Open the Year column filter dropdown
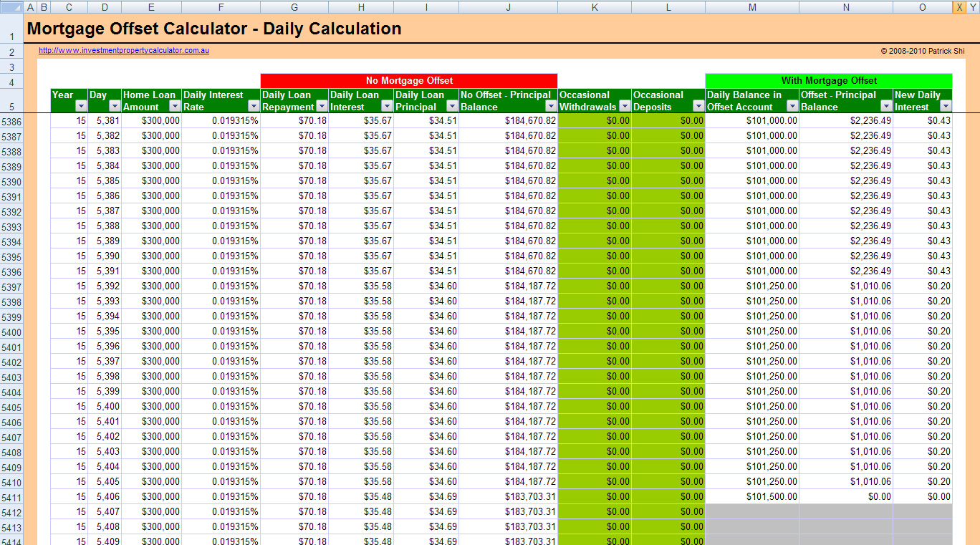 pyautogui.click(x=80, y=106)
